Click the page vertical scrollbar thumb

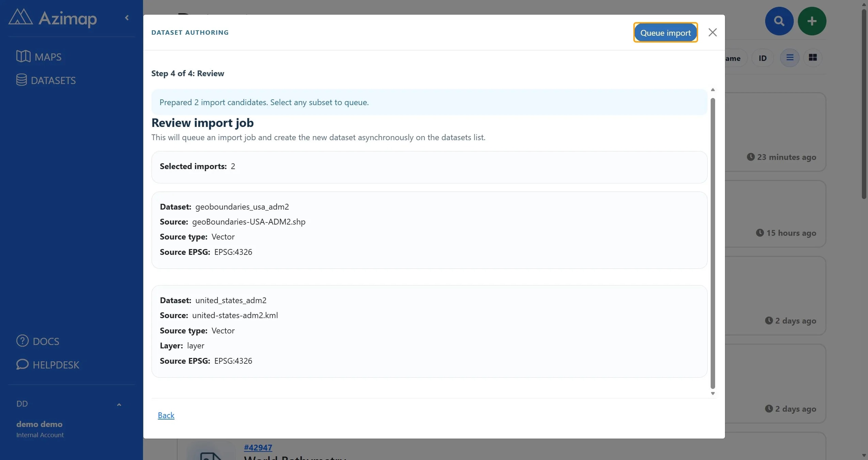point(864,104)
